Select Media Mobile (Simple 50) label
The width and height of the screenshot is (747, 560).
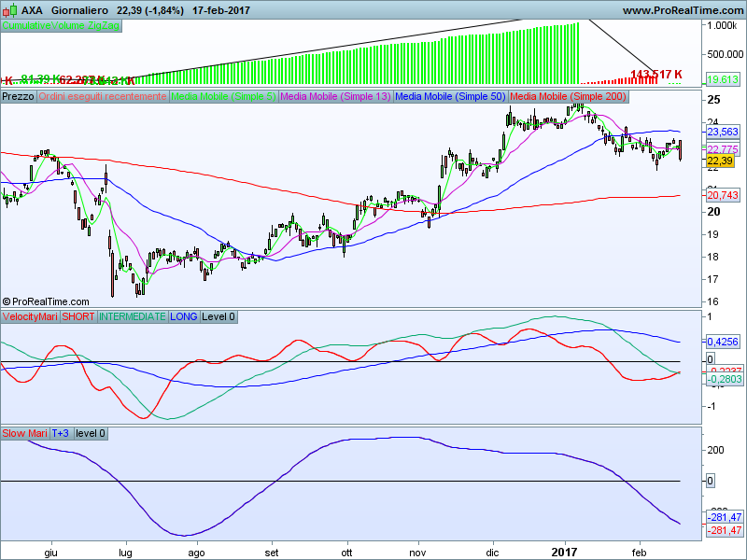point(450,97)
